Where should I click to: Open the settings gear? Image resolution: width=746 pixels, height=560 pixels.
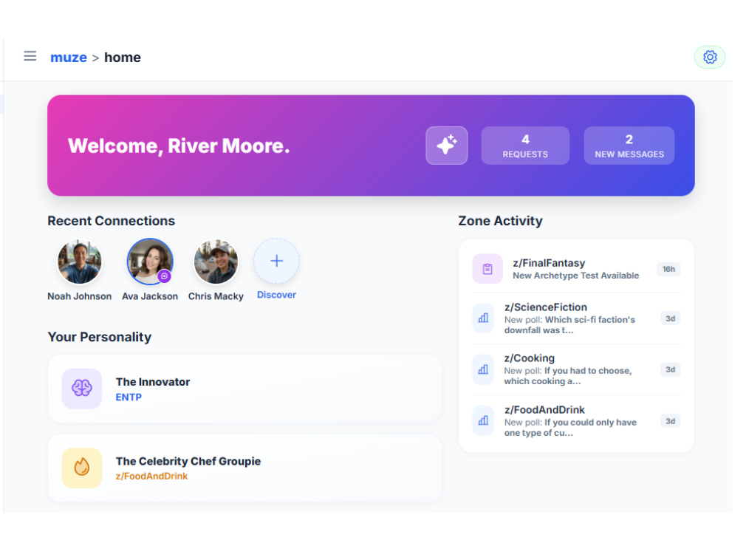click(709, 56)
